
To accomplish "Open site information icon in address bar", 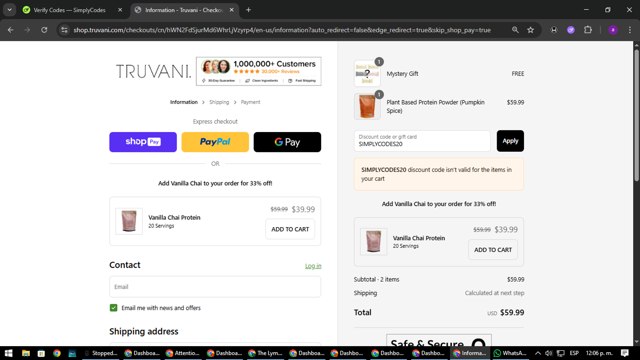I will pyautogui.click(x=64, y=30).
